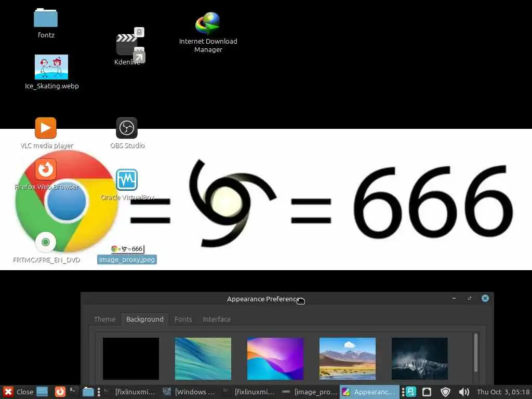
Task: Launch Oracle VirtualBox desktop icon
Action: click(127, 180)
